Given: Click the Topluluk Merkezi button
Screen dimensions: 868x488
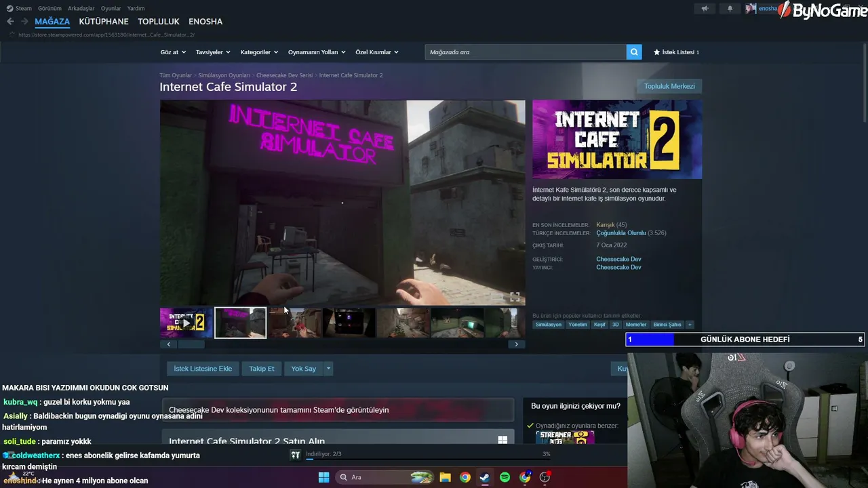Looking at the screenshot, I should tap(669, 86).
